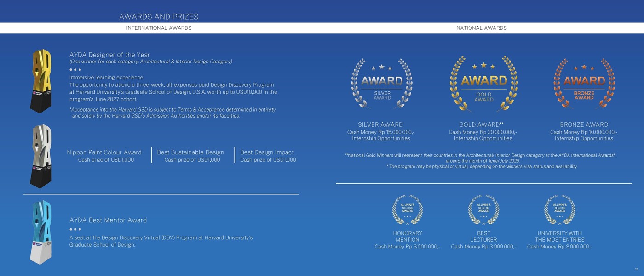Click the "Best Design Impact" title
This screenshot has width=644, height=276.
[267, 152]
